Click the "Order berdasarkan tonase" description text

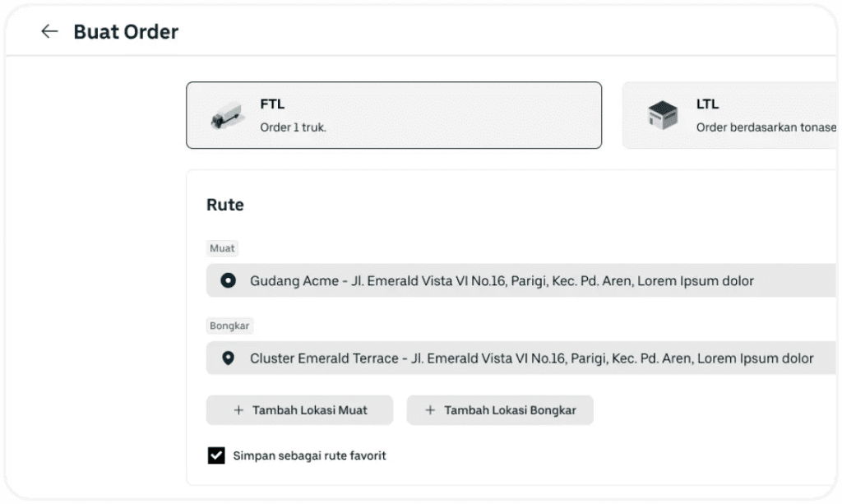tap(765, 127)
